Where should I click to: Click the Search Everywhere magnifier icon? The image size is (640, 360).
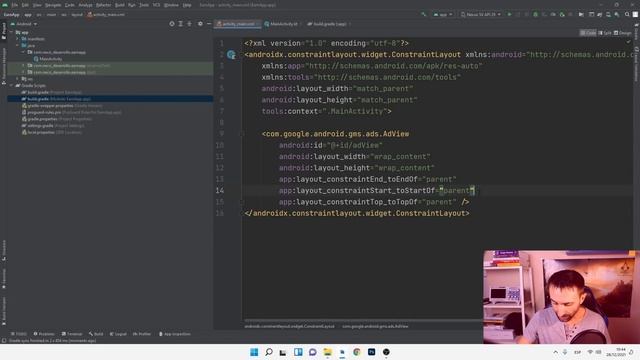coord(627,15)
